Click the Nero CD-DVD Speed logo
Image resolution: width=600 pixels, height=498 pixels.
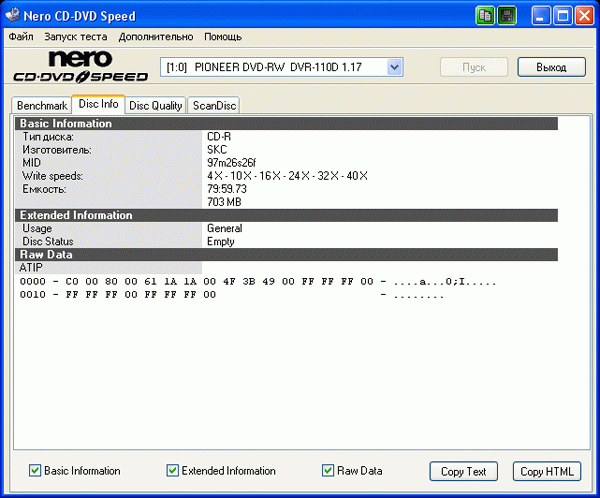click(81, 67)
